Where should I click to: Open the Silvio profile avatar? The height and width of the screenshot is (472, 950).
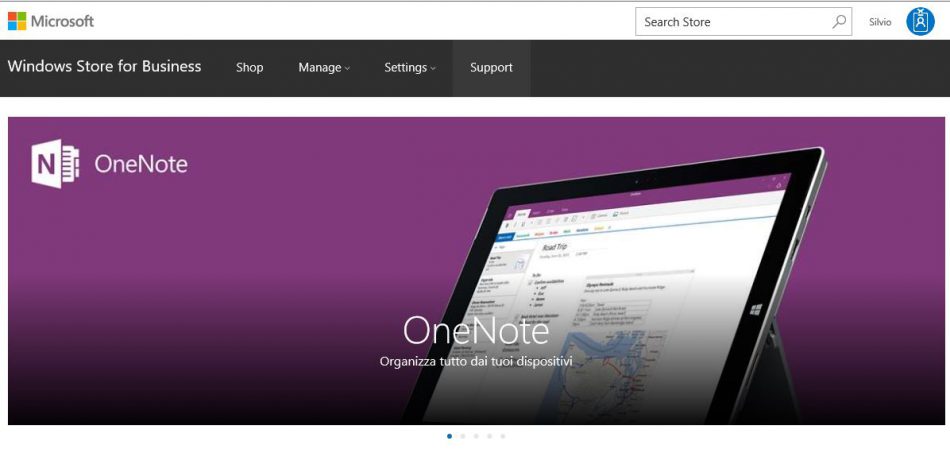[x=920, y=22]
